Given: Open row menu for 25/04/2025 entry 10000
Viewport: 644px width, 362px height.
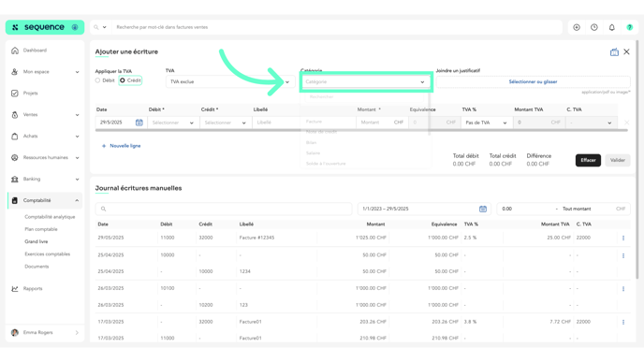Looking at the screenshot, I should (x=623, y=255).
